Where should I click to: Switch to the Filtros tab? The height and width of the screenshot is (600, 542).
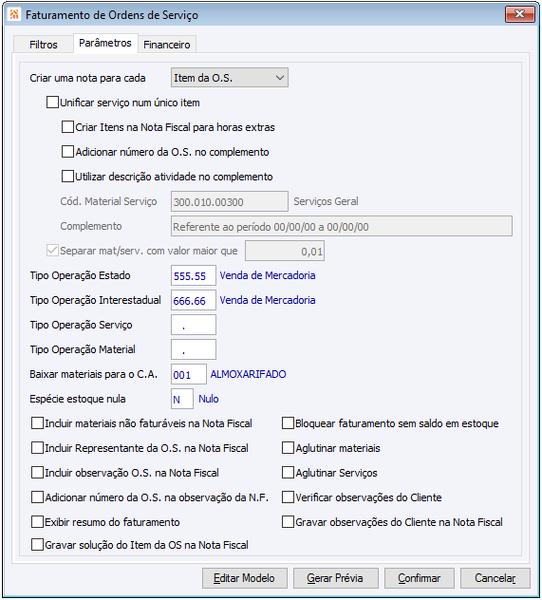coord(43,44)
